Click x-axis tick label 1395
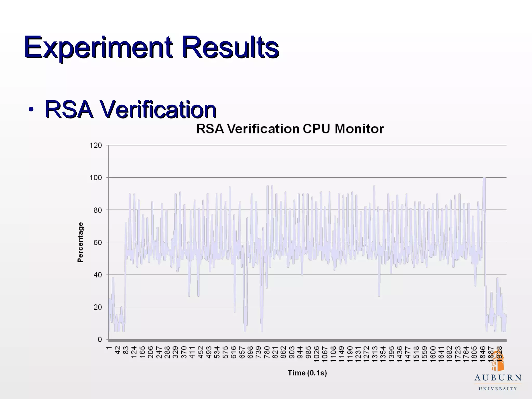 click(392, 354)
